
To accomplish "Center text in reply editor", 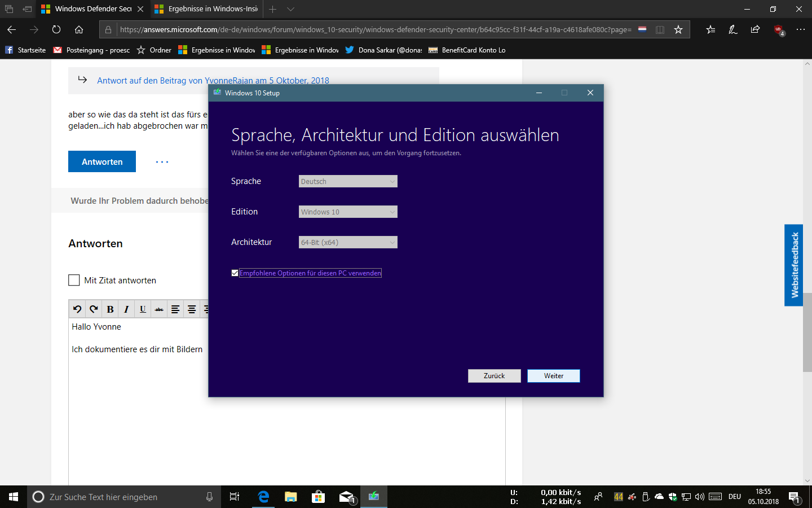I will point(192,309).
